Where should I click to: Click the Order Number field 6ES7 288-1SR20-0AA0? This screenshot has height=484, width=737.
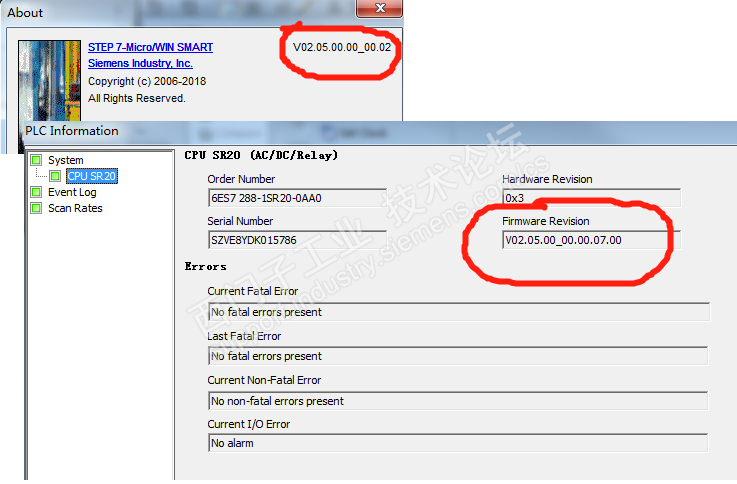(297, 198)
